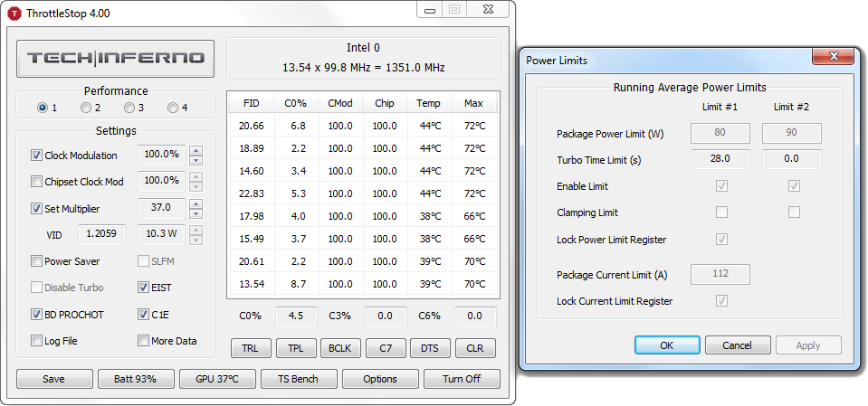The width and height of the screenshot is (868, 406).
Task: Toggle Enable Limit #1 checkbox
Action: pyautogui.click(x=722, y=186)
